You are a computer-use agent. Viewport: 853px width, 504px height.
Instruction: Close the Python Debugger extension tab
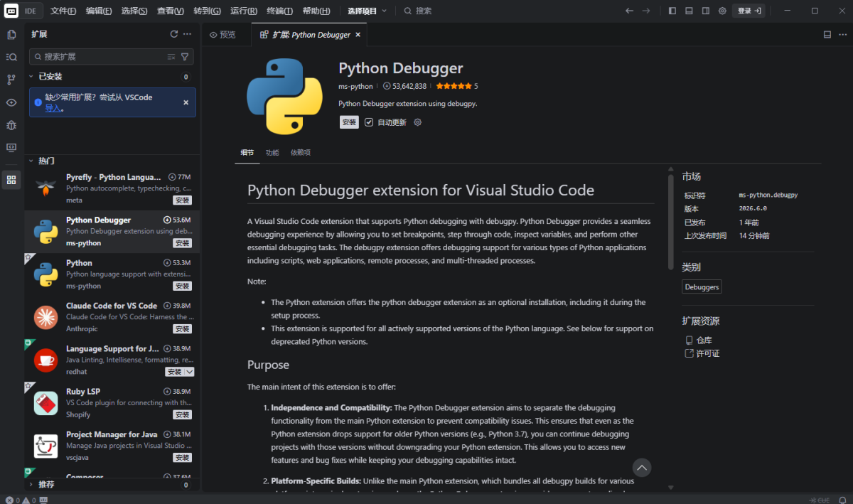pos(358,34)
